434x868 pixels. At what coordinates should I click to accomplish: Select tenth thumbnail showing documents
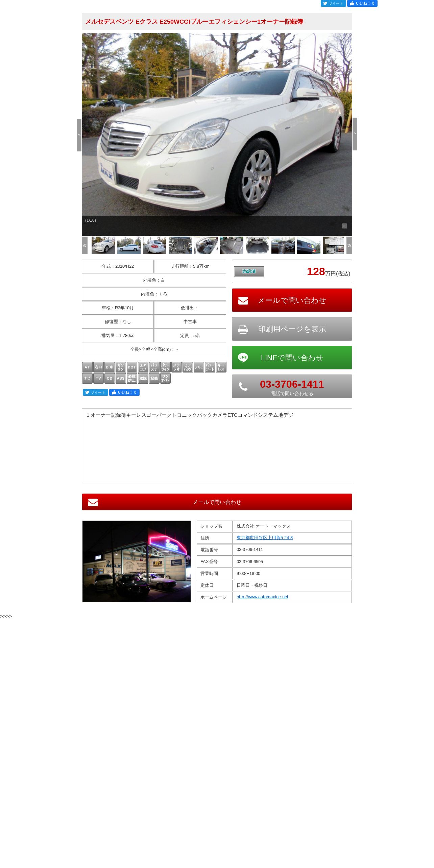(x=333, y=245)
